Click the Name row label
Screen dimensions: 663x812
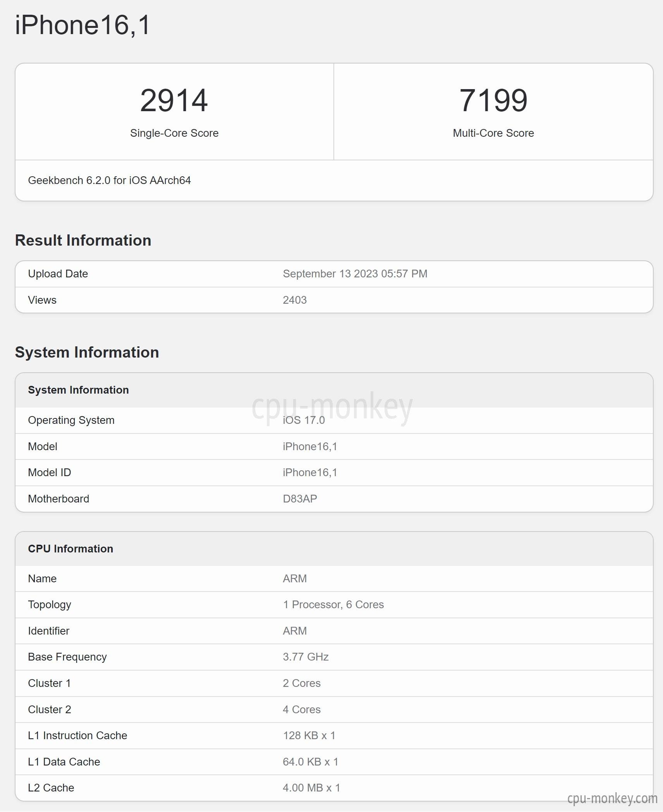pos(42,578)
